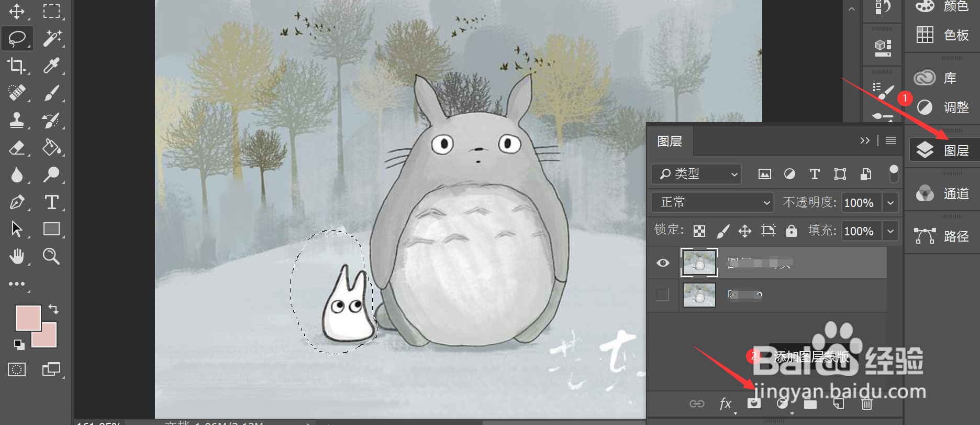Select the Crop tool
980x425 pixels.
(x=17, y=66)
